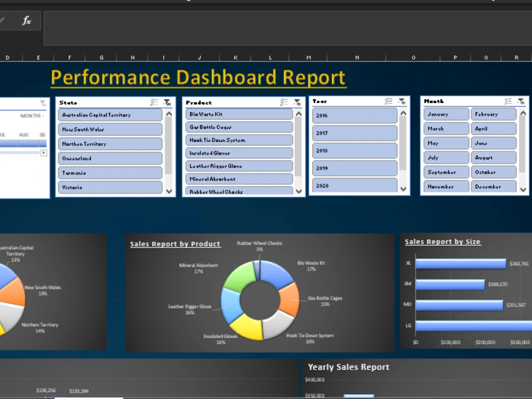Select April in Month slicer
Viewport: 532px width, 399px height.
[x=494, y=129]
